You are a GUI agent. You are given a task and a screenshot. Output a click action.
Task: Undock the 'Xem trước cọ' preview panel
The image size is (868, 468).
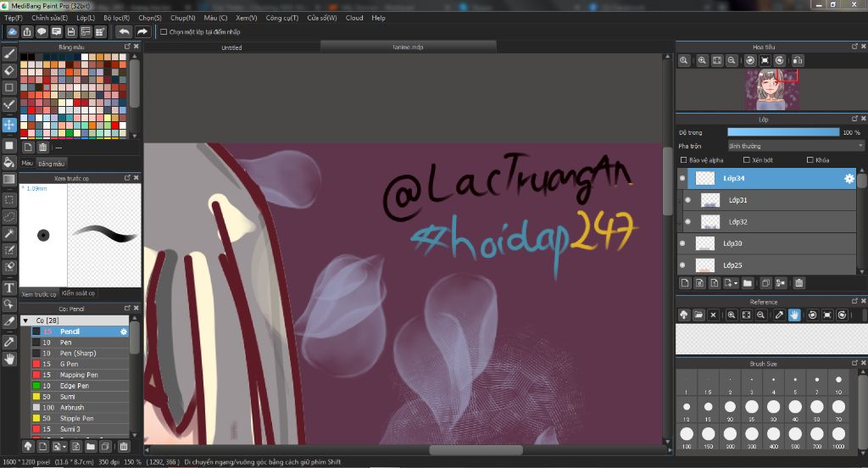(x=127, y=178)
